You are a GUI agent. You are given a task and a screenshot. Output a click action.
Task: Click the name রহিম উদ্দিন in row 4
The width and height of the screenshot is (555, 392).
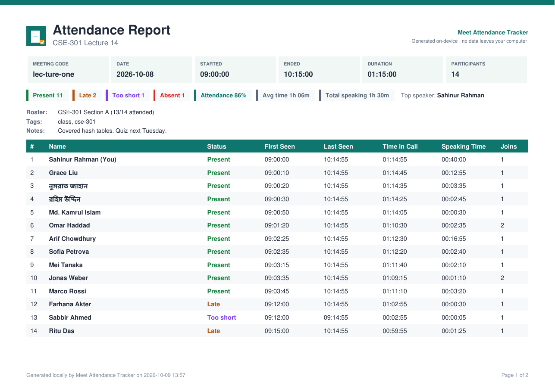pos(65,199)
